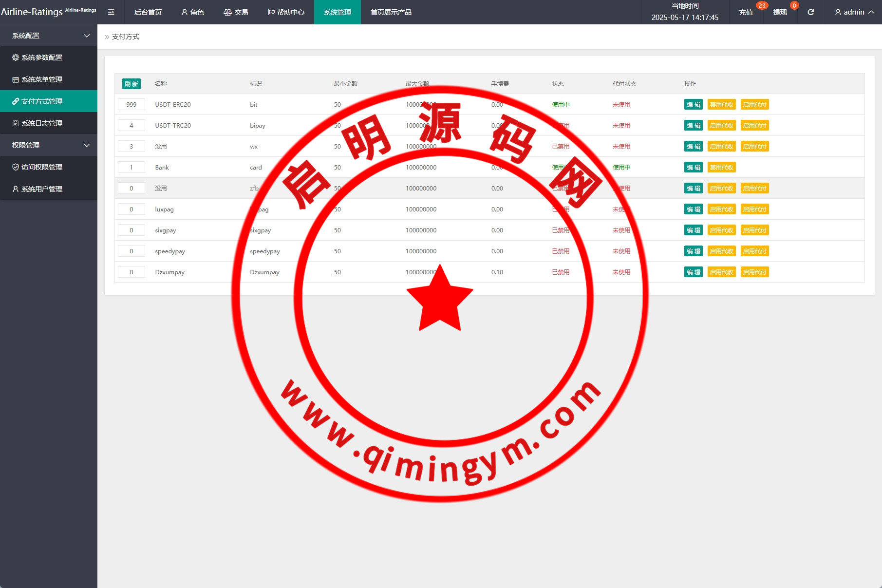This screenshot has width=882, height=588.
Task: Open the 帮助中心 top menu
Action: point(286,12)
